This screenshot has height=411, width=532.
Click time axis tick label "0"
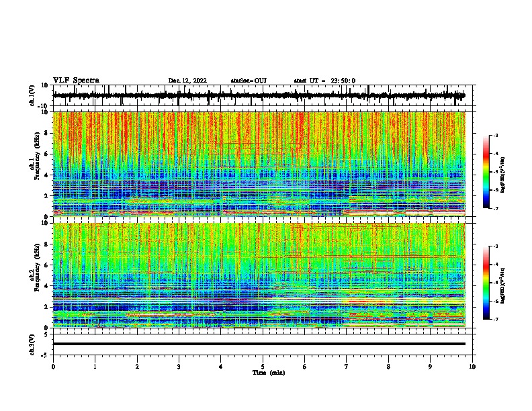tap(53, 367)
